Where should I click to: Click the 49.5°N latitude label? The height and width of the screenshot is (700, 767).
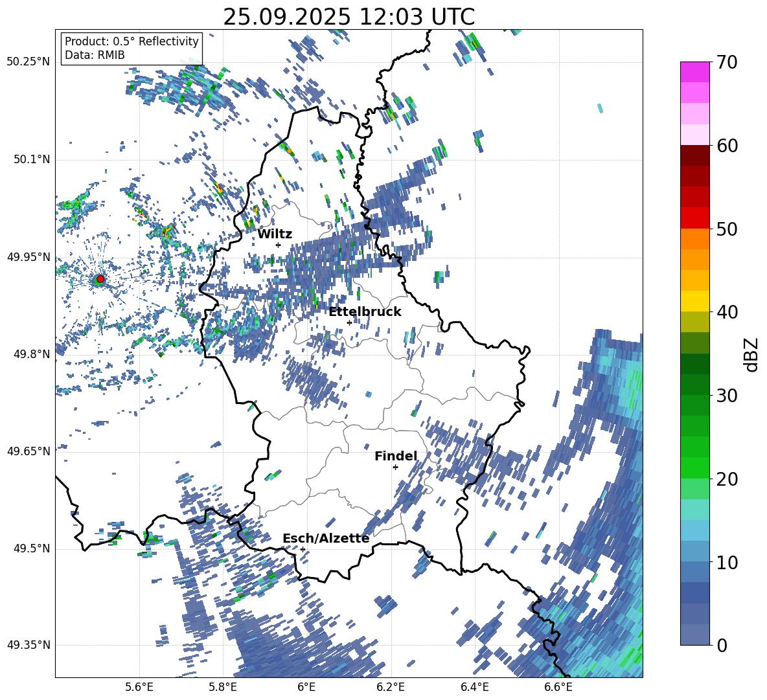[32, 548]
